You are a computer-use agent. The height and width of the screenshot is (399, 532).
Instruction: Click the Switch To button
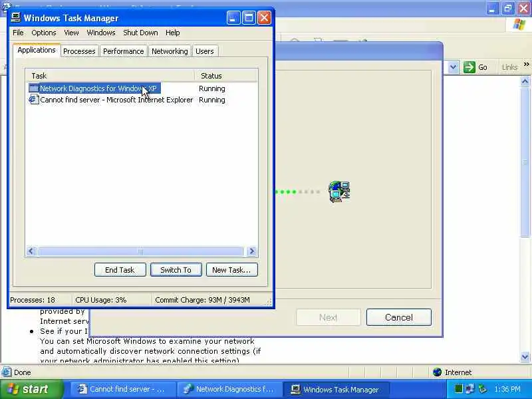[x=176, y=270]
